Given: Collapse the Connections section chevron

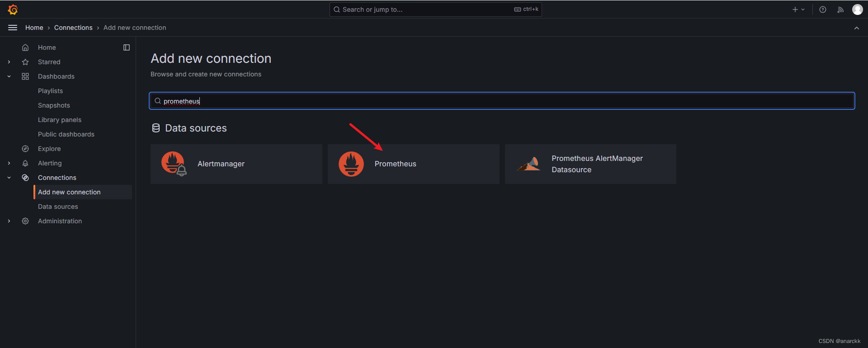Looking at the screenshot, I should click(9, 178).
